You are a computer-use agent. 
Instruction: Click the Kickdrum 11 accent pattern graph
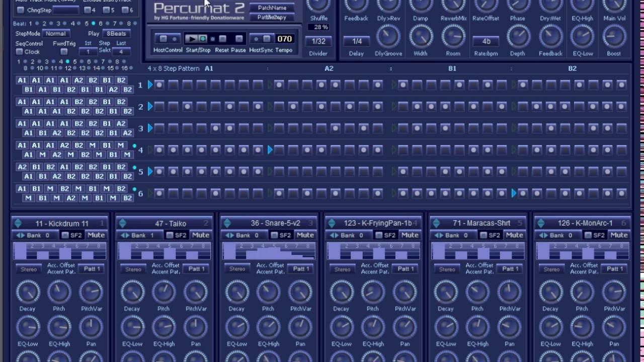click(x=60, y=251)
